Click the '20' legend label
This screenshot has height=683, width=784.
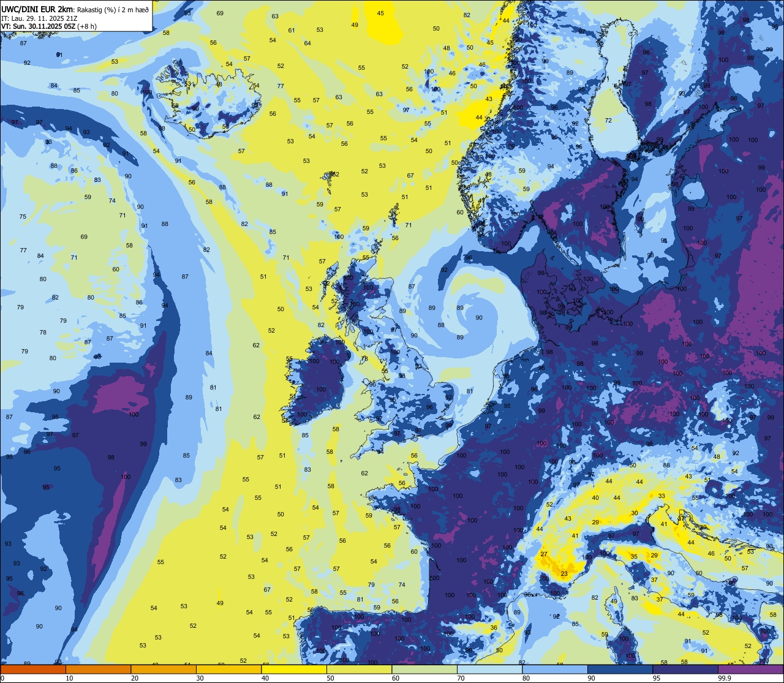(134, 678)
